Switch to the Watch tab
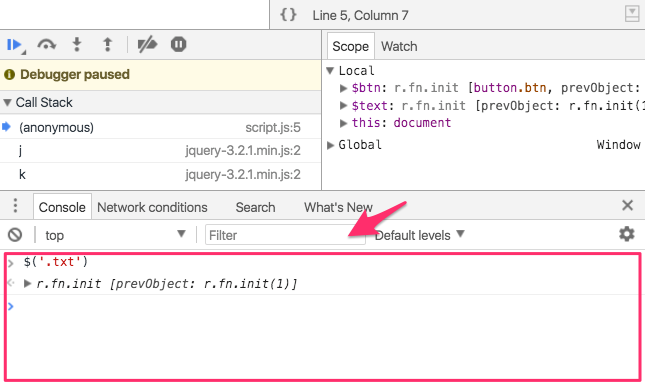Viewport: 645px width, 388px height. coord(399,46)
